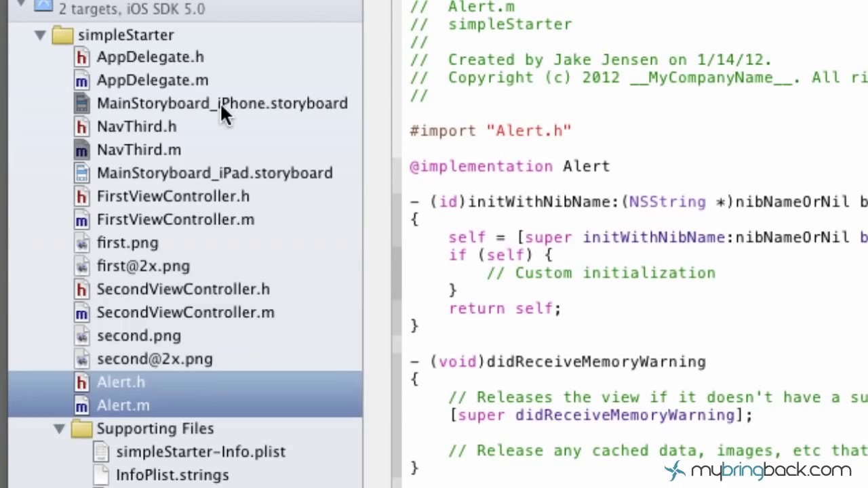Click the Supporting Files yellow folder icon
Viewport: 868px width, 488px height.
[81, 429]
